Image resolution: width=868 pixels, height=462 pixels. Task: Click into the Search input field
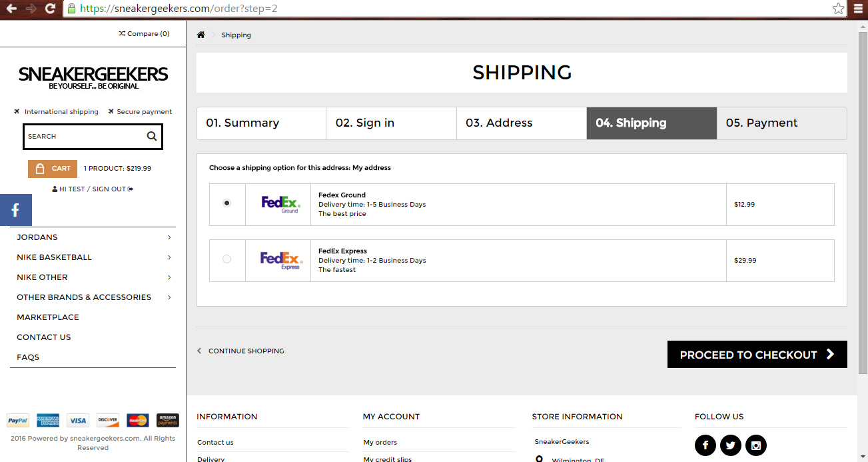pos(83,137)
